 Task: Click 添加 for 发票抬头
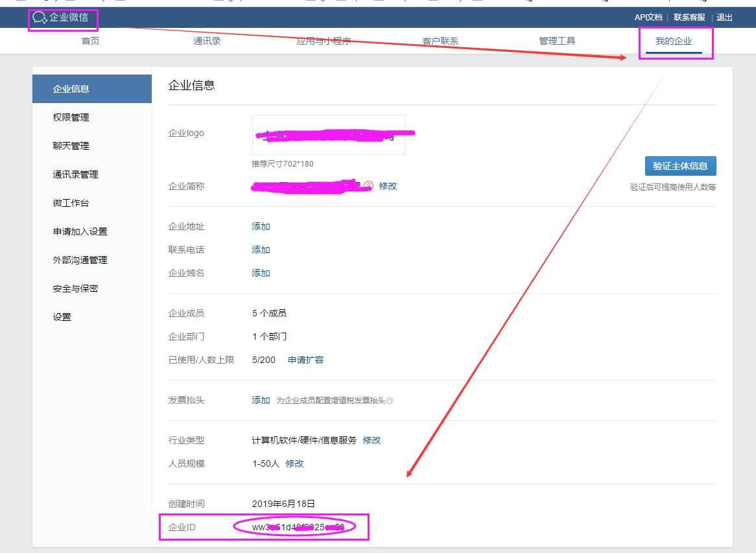point(261,400)
